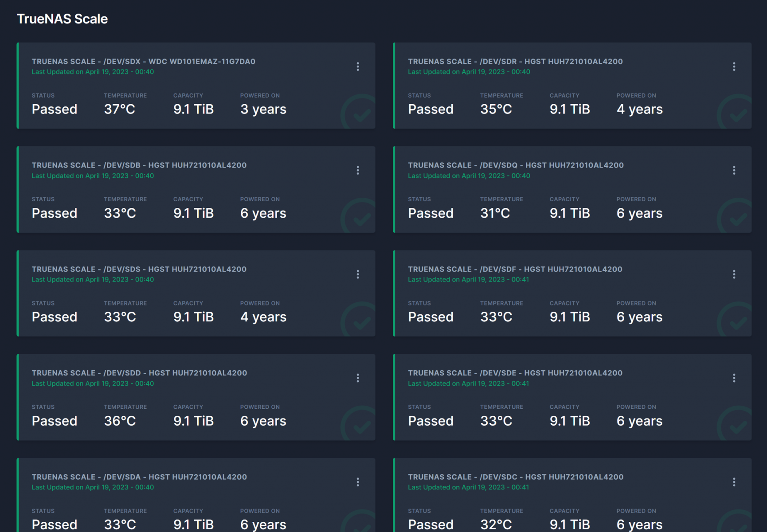Image resolution: width=767 pixels, height=532 pixels.
Task: Open the /dev/sdr HGST device title
Action: 515,62
